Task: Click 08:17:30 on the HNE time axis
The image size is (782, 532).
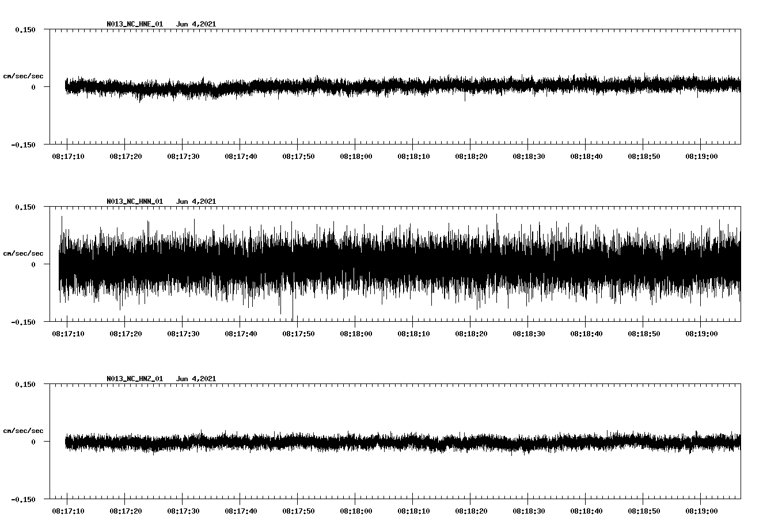Action: point(183,157)
